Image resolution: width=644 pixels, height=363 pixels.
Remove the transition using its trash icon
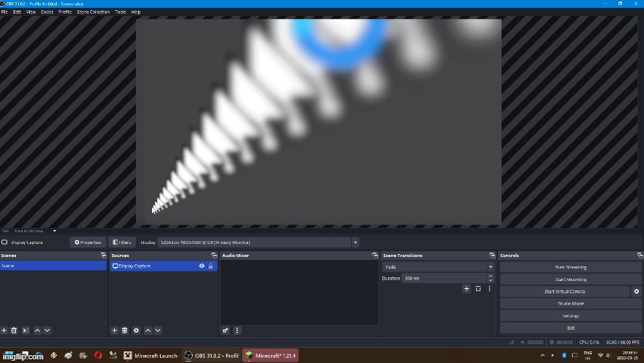pos(478,289)
